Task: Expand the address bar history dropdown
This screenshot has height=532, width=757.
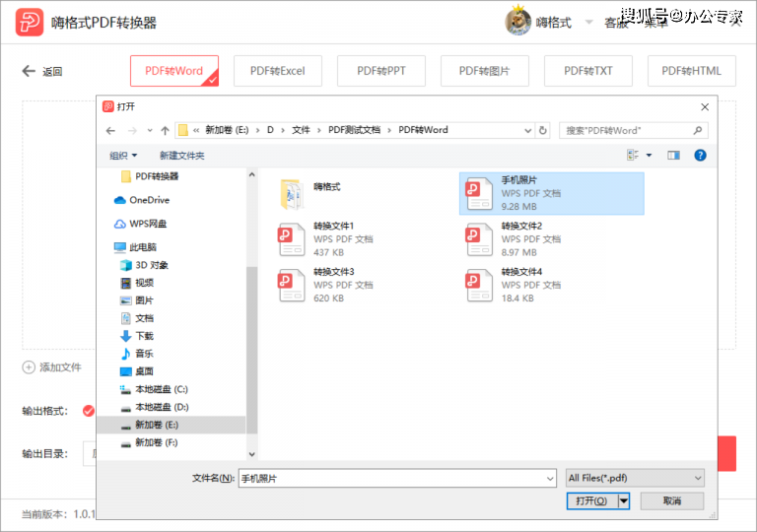Action: coord(527,130)
